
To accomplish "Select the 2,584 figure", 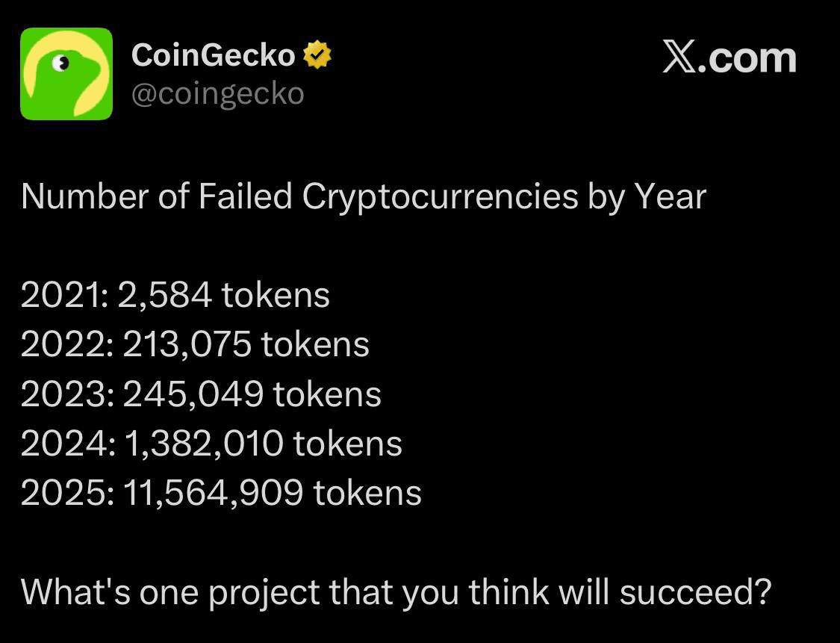I will click(x=167, y=296).
